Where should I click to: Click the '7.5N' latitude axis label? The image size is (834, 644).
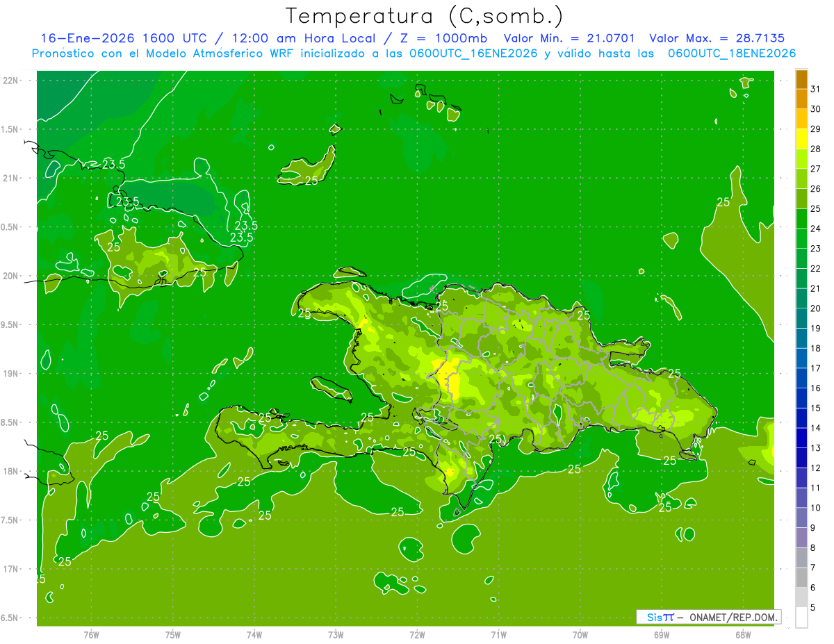pos(10,520)
